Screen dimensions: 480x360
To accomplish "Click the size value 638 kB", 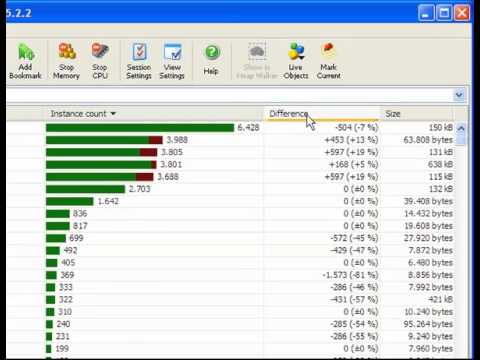I will click(x=440, y=165).
